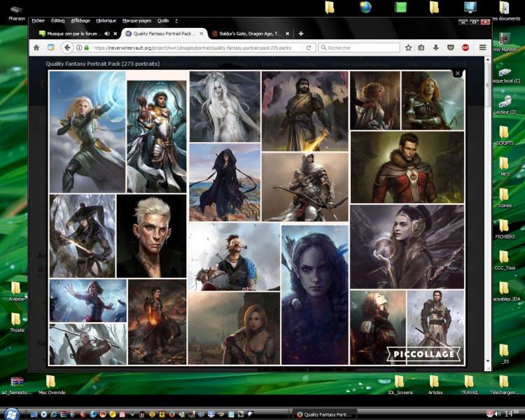Screen dimensions: 525x420
Task: Click the toolbar icon next to Home
Action: coord(51,48)
